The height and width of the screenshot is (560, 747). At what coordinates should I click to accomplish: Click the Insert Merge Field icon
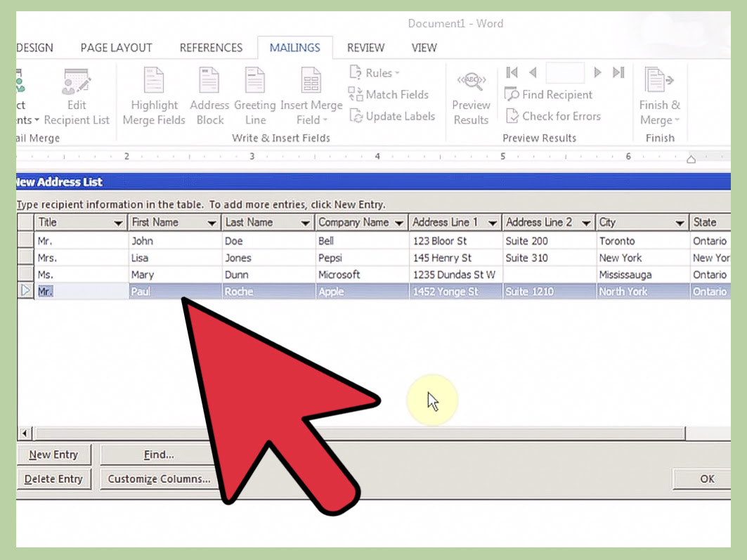click(x=311, y=81)
